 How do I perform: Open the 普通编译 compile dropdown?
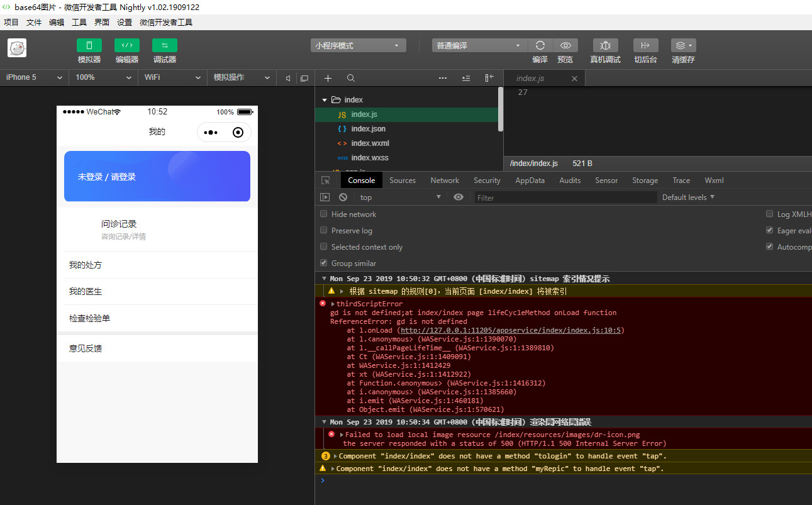479,45
